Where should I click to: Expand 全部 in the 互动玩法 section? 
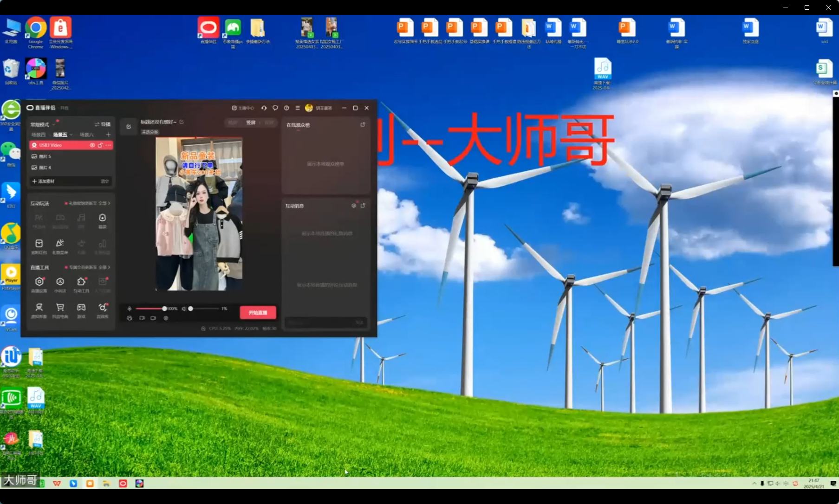coord(104,203)
